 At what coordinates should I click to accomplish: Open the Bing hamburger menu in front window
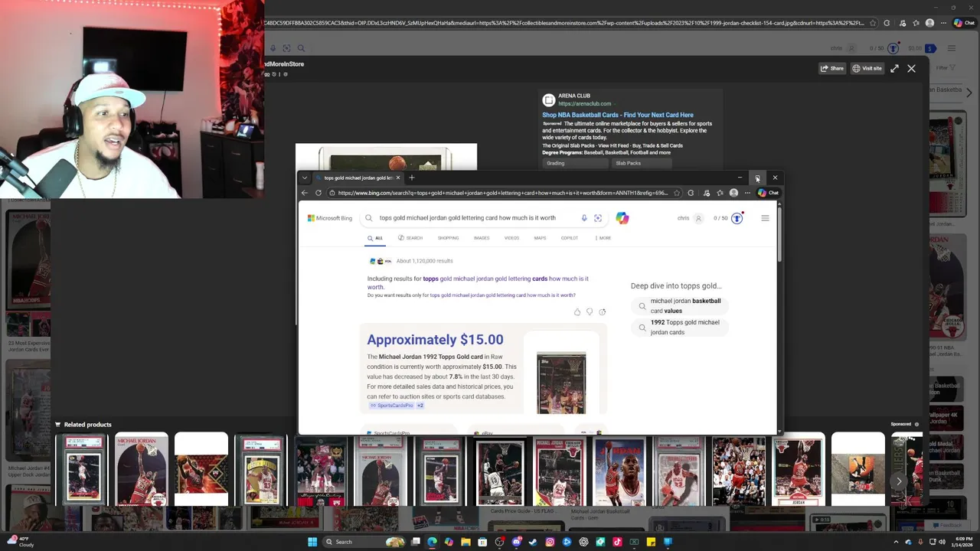coord(765,218)
